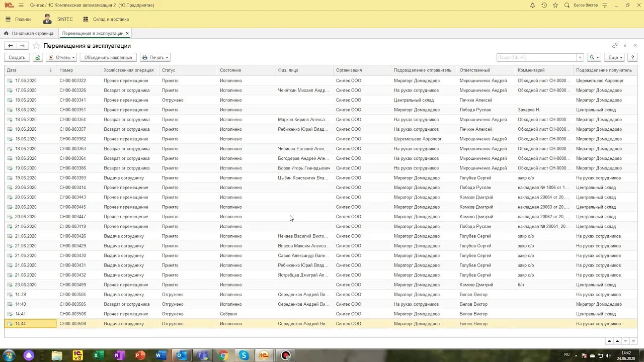Open the history clock icon
644x362 pixels.
pos(544,5)
